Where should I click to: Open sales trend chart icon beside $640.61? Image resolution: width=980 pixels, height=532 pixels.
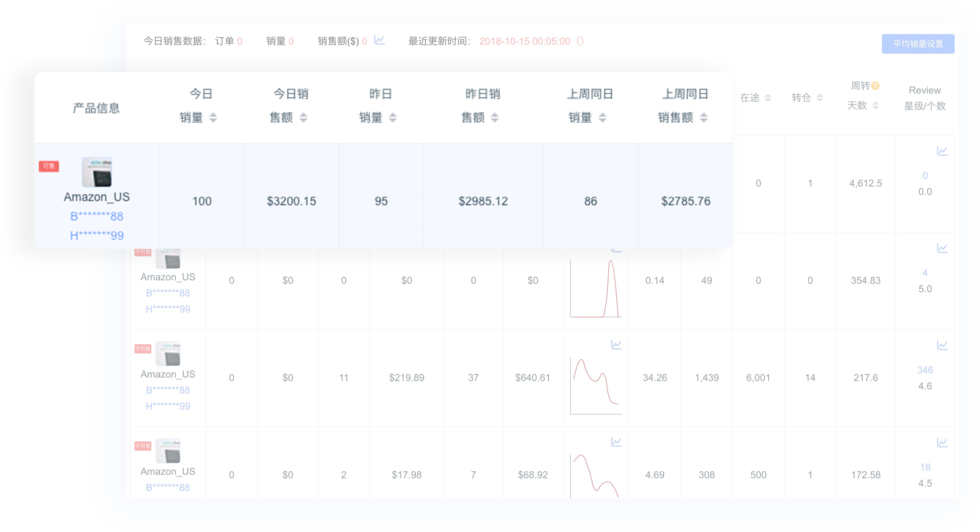point(616,345)
